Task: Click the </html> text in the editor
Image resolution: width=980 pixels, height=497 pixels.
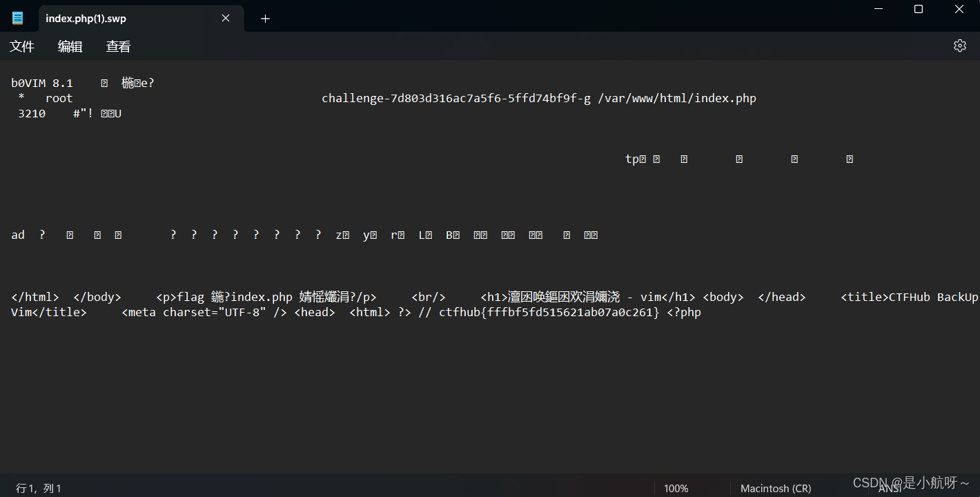Action: tap(35, 297)
